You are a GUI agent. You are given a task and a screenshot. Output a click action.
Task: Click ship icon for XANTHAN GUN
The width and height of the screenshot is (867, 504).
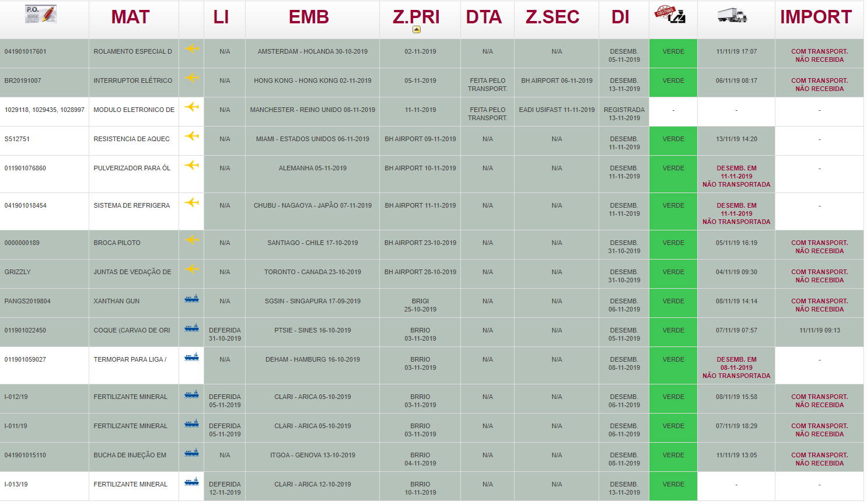tap(191, 299)
